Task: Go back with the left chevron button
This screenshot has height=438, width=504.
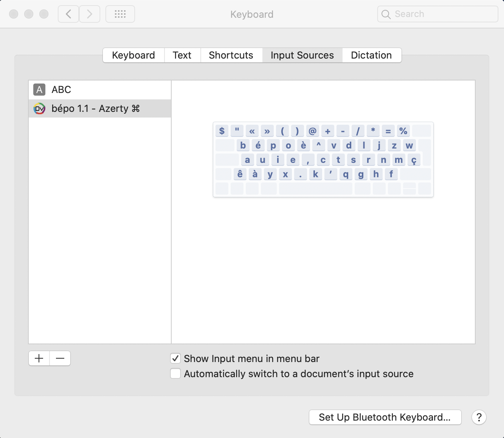Action: point(68,14)
